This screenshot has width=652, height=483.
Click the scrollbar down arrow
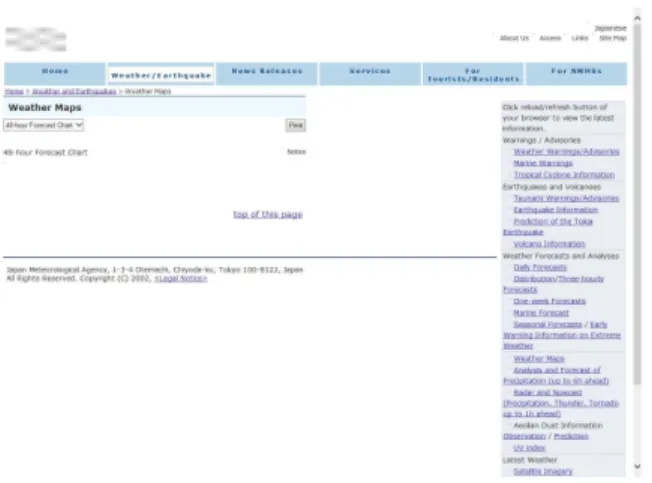click(x=637, y=466)
